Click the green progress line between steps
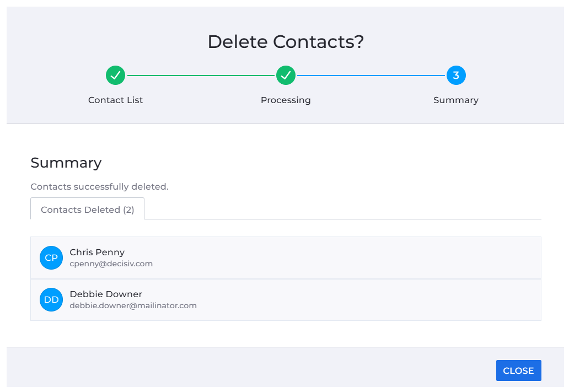This screenshot has width=569, height=392. pos(201,76)
